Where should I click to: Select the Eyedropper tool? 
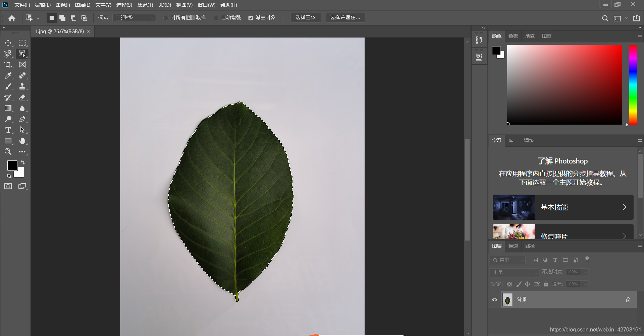point(8,75)
